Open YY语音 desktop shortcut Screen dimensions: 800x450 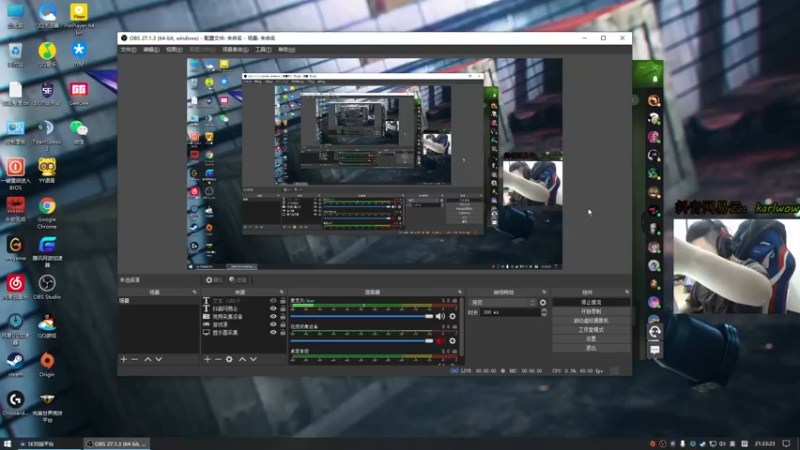[47, 171]
